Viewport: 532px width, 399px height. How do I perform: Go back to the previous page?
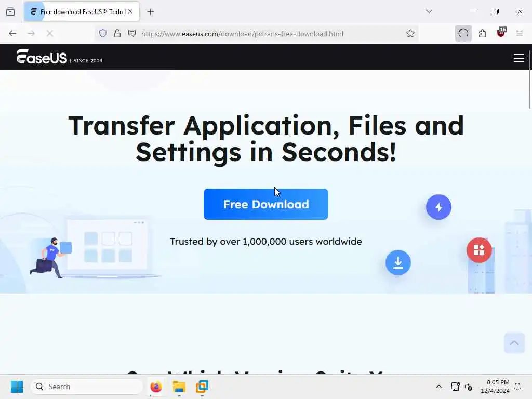point(12,33)
